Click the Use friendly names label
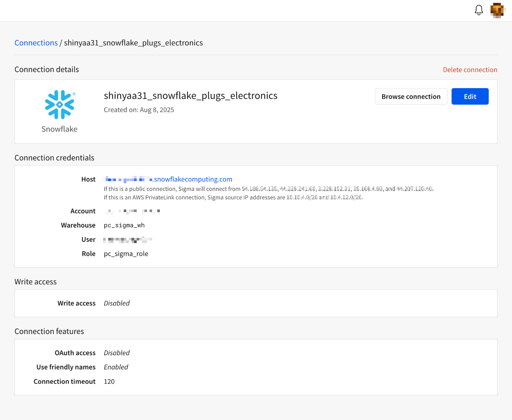The image size is (512, 420). point(66,367)
